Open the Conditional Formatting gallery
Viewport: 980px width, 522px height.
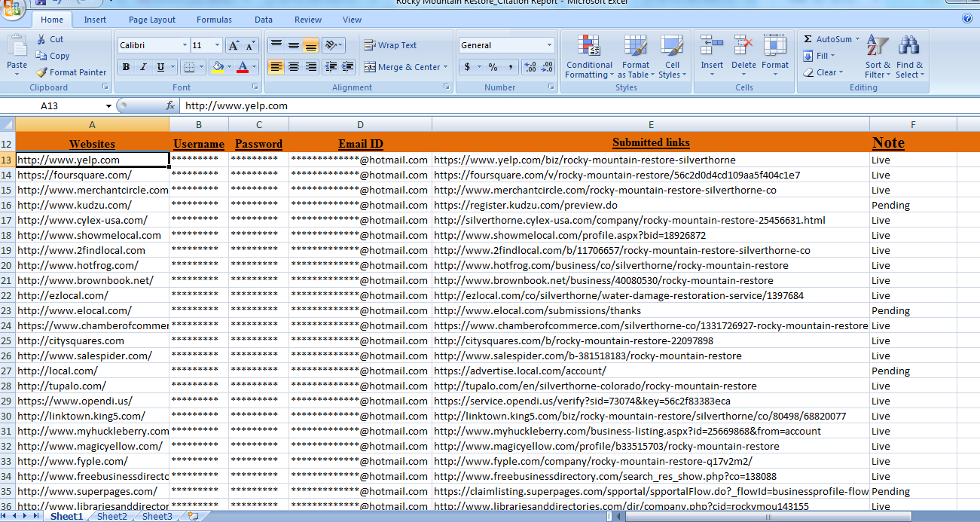pos(589,56)
